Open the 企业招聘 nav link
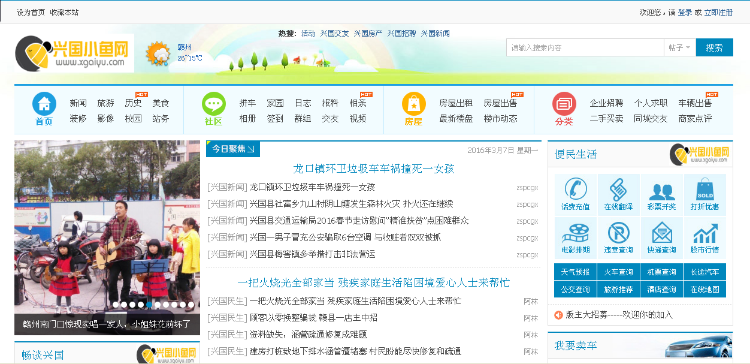Screen dimensions: 750x364 coord(606,103)
